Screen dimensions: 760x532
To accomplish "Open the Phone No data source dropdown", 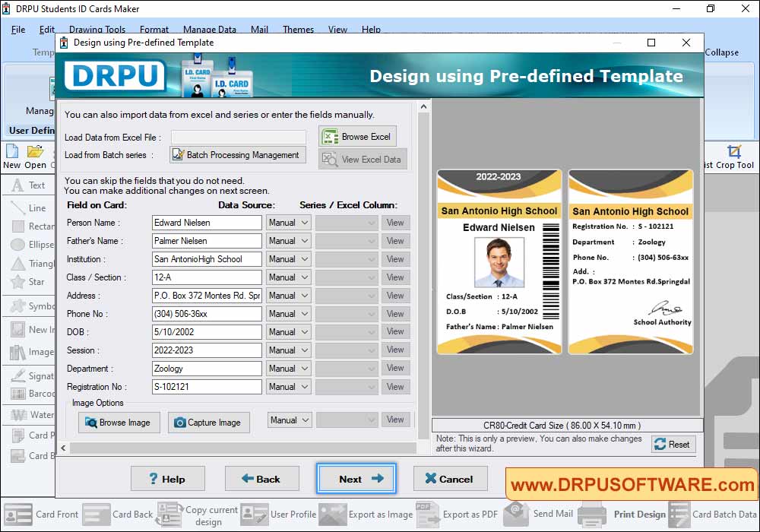I will tap(288, 314).
